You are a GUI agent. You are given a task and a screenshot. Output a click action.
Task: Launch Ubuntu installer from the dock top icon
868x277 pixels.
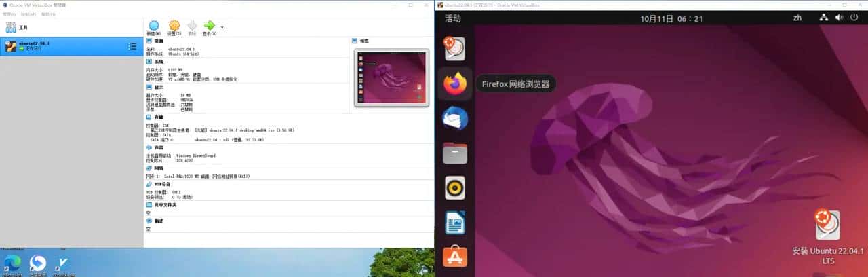(454, 48)
